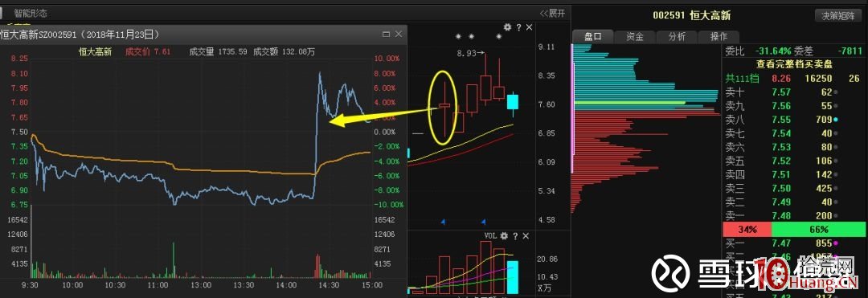The image size is (868, 298).
Task: Select the 买一 7.47 order row
Action: click(x=794, y=243)
